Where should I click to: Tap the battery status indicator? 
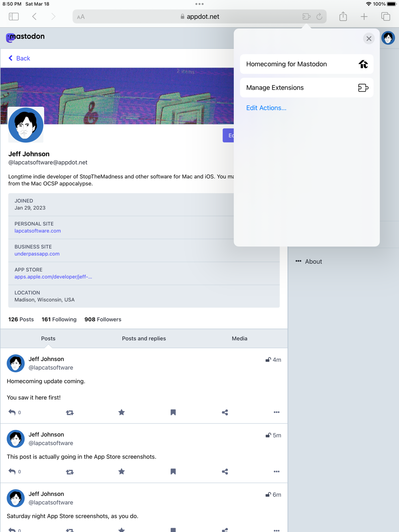(x=391, y=4)
